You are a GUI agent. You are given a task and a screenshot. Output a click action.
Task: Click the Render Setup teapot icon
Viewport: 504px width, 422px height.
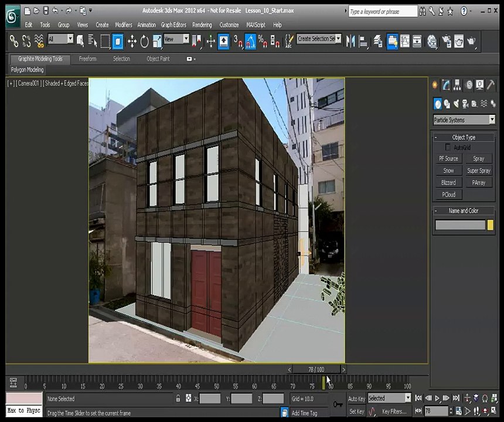(445, 41)
